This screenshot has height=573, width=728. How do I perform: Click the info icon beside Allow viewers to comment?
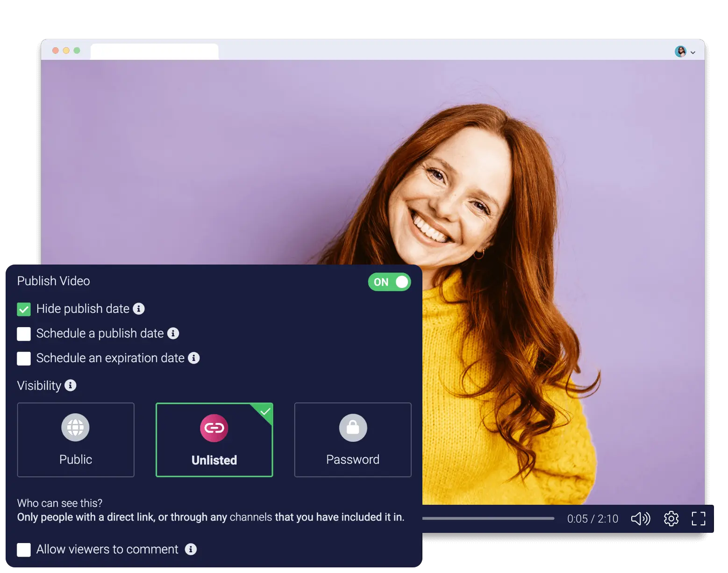click(x=191, y=550)
